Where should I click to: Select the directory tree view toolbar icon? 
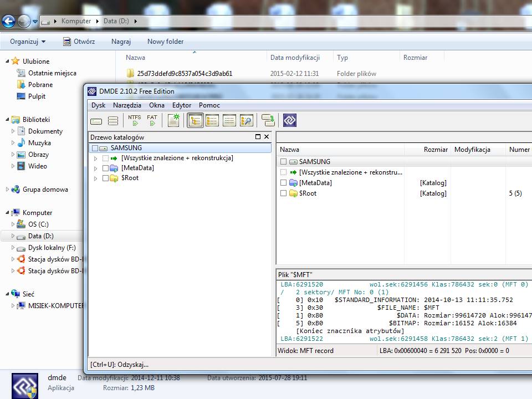click(196, 120)
